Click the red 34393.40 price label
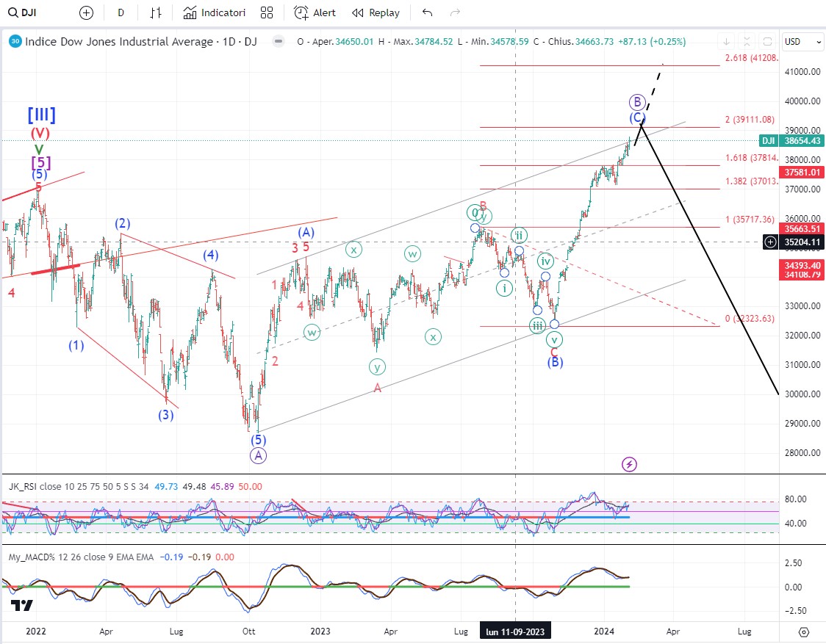Screen dimensions: 826x644 [x=802, y=266]
